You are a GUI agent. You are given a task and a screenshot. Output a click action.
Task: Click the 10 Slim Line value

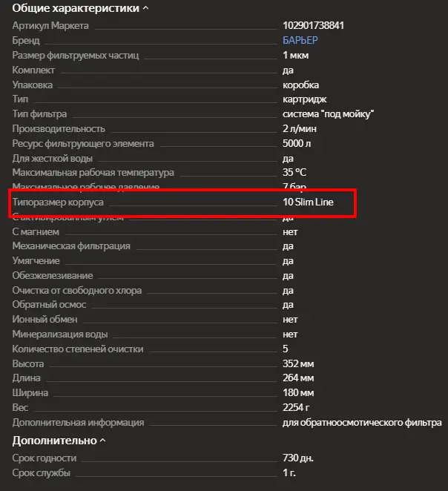coord(308,202)
